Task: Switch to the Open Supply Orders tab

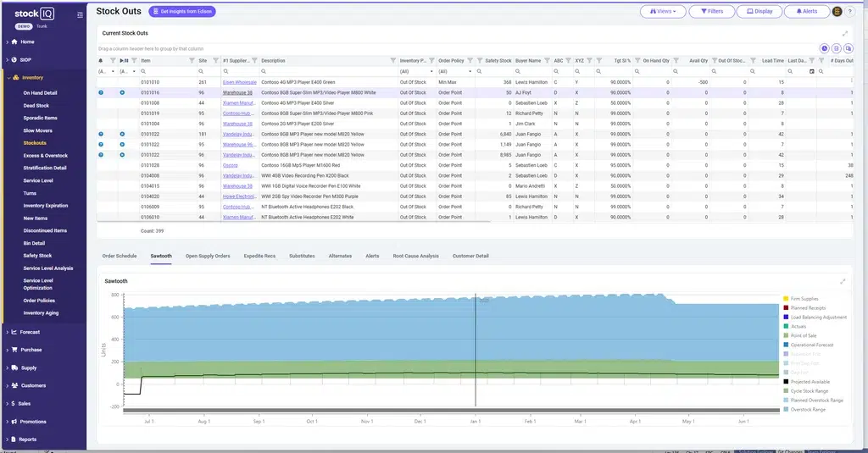Action: 208,256
